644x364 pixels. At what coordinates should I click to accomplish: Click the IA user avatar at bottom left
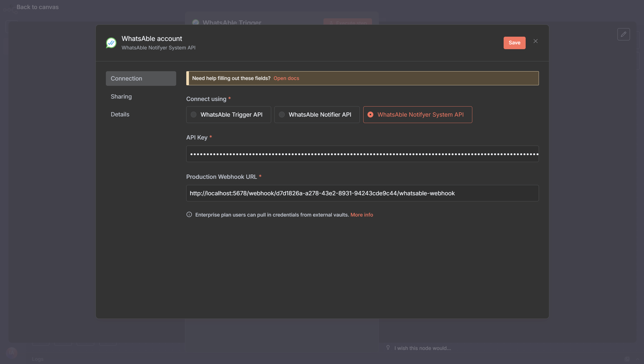(x=11, y=353)
